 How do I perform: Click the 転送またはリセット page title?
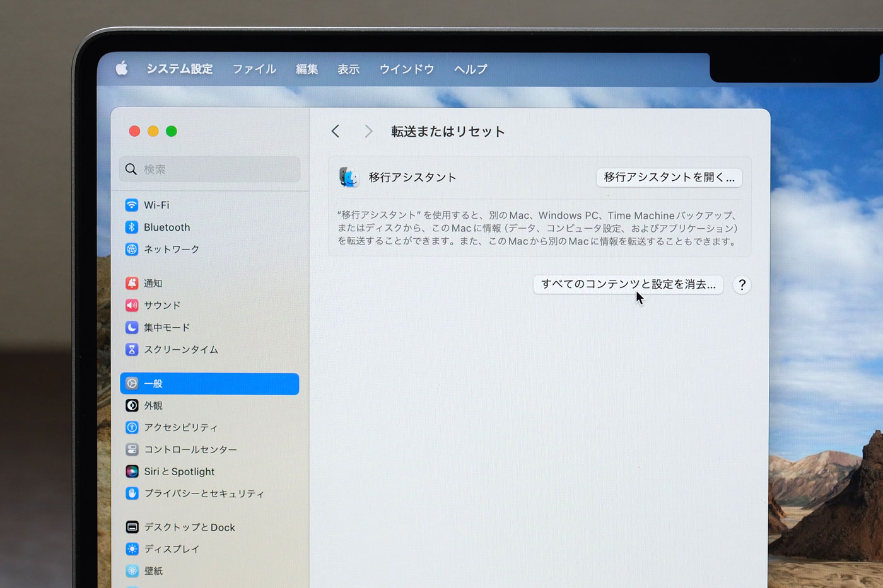pyautogui.click(x=448, y=131)
